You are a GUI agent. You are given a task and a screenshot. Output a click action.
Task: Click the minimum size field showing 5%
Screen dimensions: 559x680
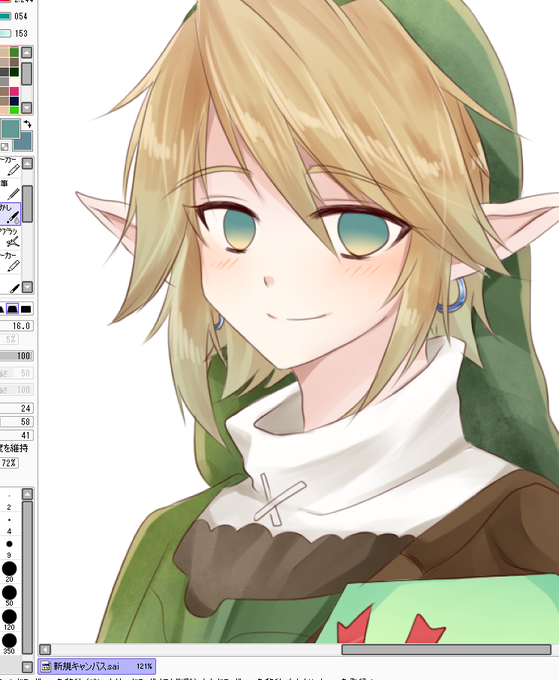(10, 339)
